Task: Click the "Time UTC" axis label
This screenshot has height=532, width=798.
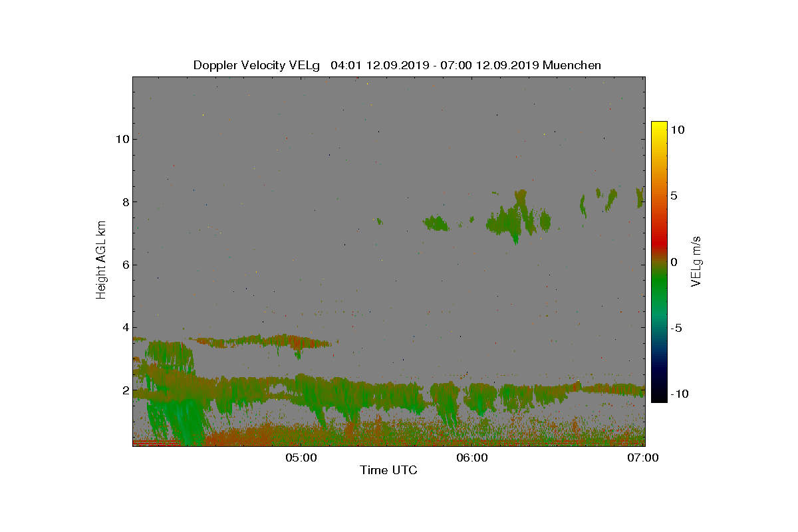Action: (x=388, y=471)
